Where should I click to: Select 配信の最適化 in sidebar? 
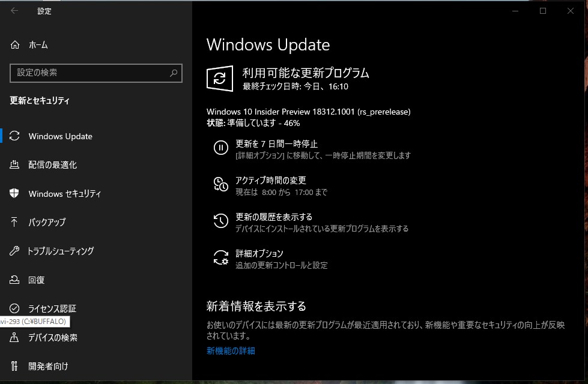(x=52, y=165)
